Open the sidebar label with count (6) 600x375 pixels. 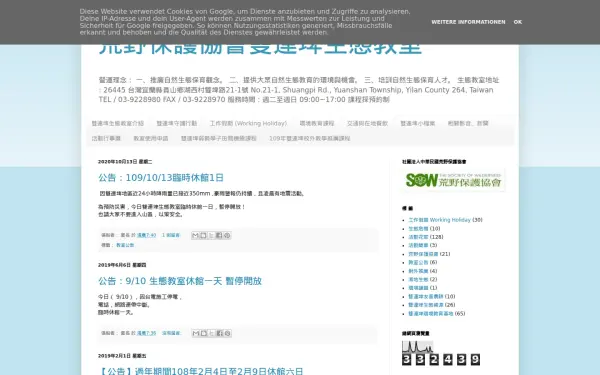(x=418, y=262)
